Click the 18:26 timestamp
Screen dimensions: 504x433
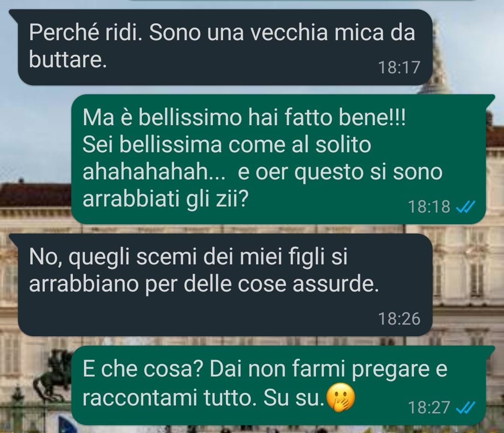(x=399, y=319)
